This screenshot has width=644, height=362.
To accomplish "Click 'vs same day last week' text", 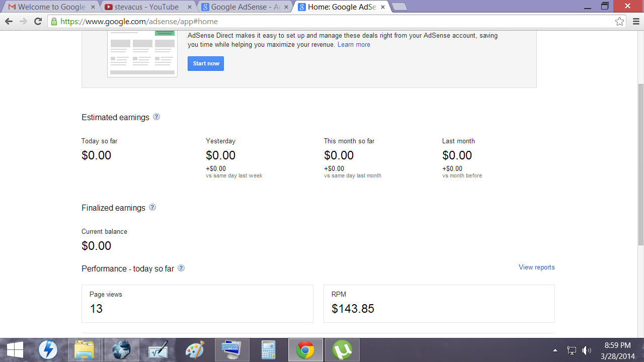I will 234,175.
